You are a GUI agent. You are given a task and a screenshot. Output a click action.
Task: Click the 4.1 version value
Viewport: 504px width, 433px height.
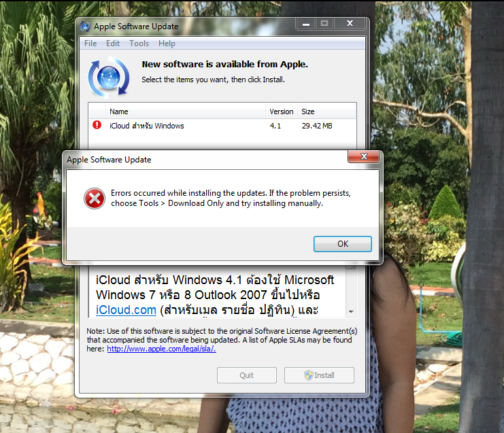[275, 126]
